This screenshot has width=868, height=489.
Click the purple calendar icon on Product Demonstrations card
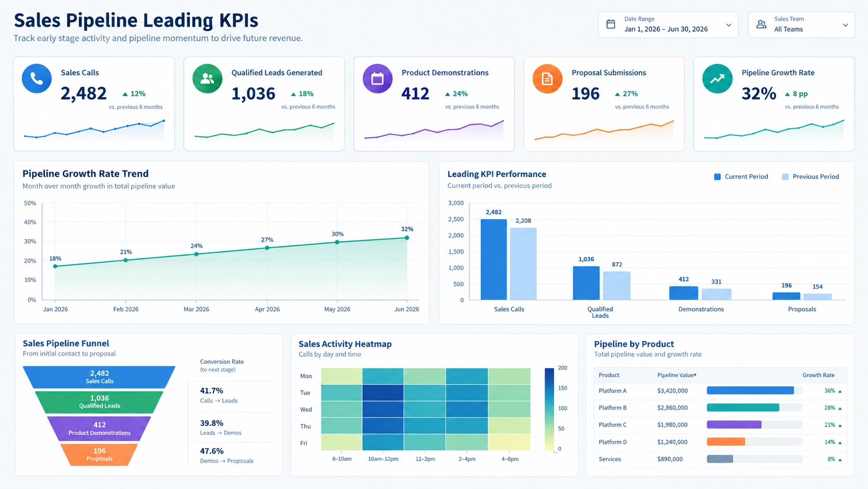[377, 78]
